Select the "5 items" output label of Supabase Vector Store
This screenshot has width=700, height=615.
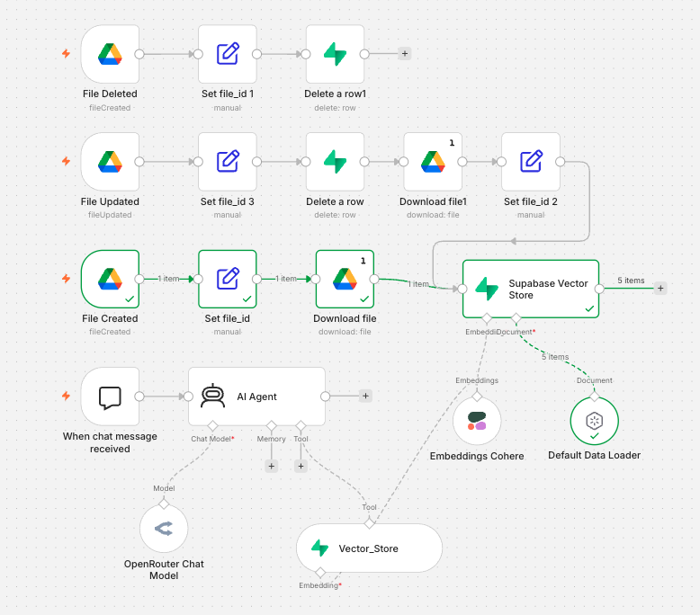[x=631, y=280]
